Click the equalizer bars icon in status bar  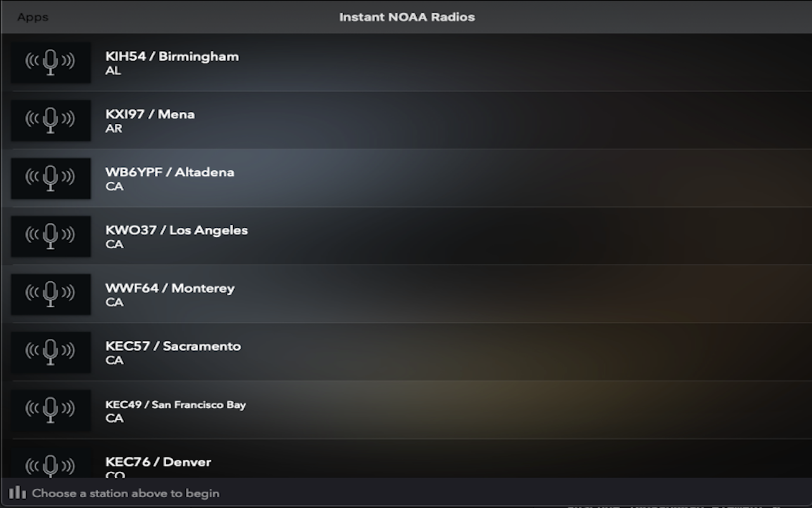[18, 493]
